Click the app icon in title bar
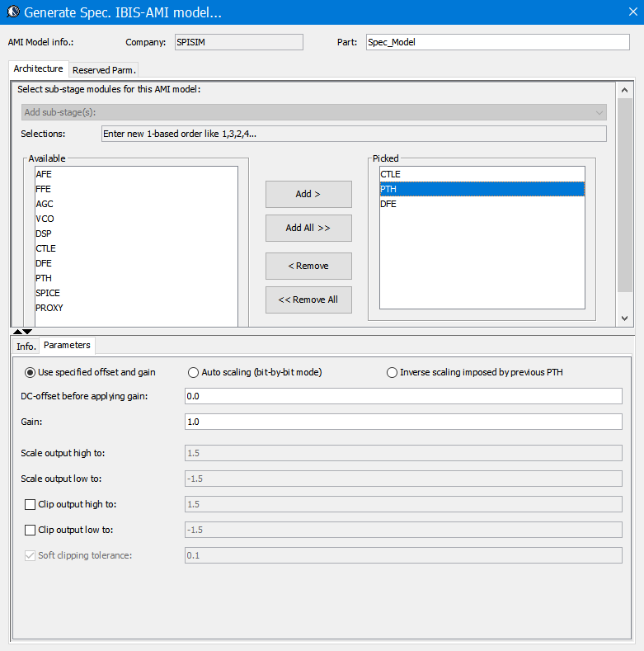Screen dimensions: 644x651 click(12, 12)
